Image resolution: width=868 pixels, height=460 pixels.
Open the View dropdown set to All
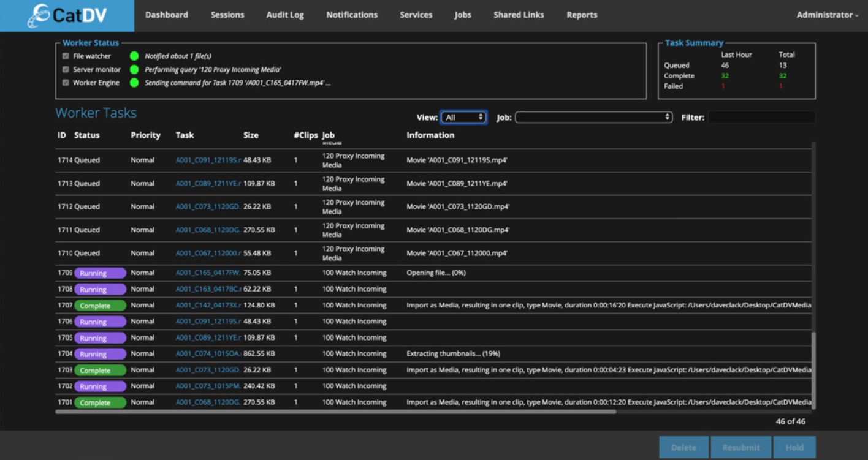463,117
